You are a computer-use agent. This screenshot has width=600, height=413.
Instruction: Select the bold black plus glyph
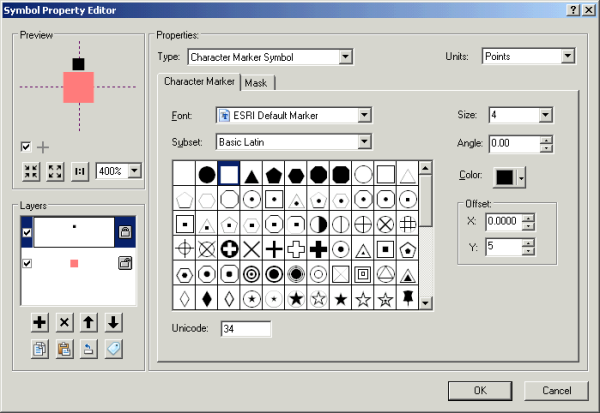318,249
